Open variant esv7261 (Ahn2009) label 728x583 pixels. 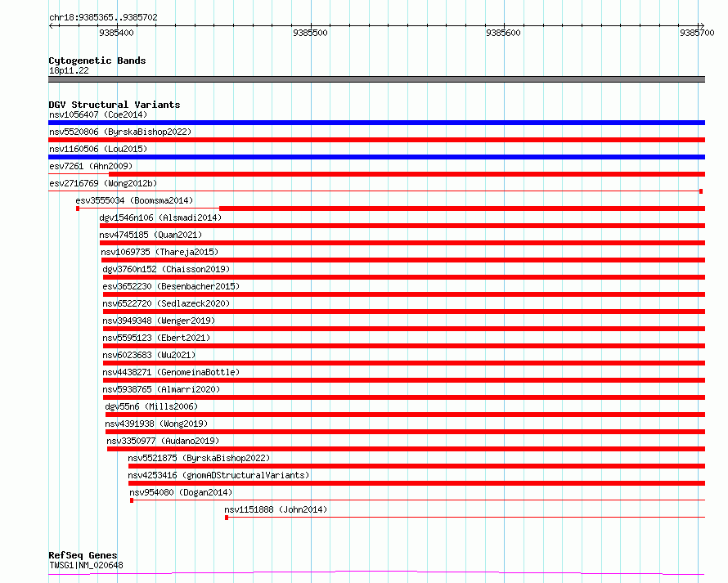[91, 166]
